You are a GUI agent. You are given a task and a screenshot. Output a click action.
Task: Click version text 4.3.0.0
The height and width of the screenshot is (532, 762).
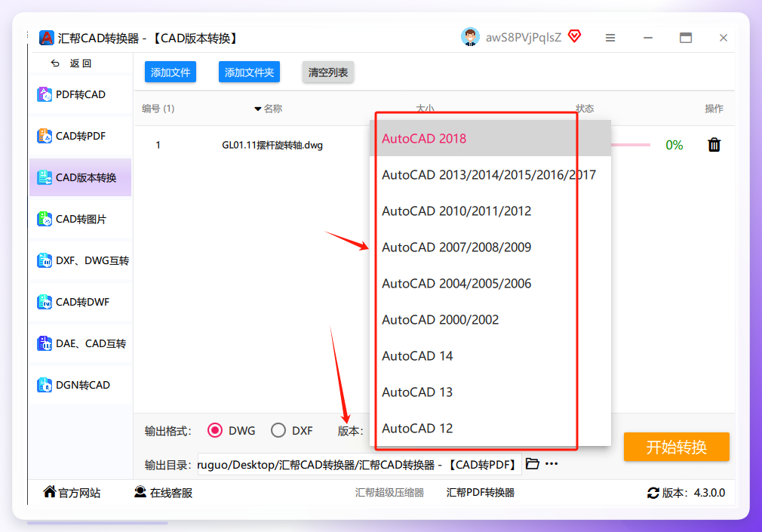709,493
